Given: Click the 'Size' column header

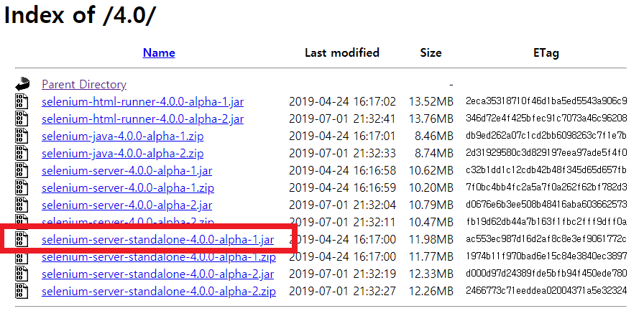Looking at the screenshot, I should coord(431,52).
